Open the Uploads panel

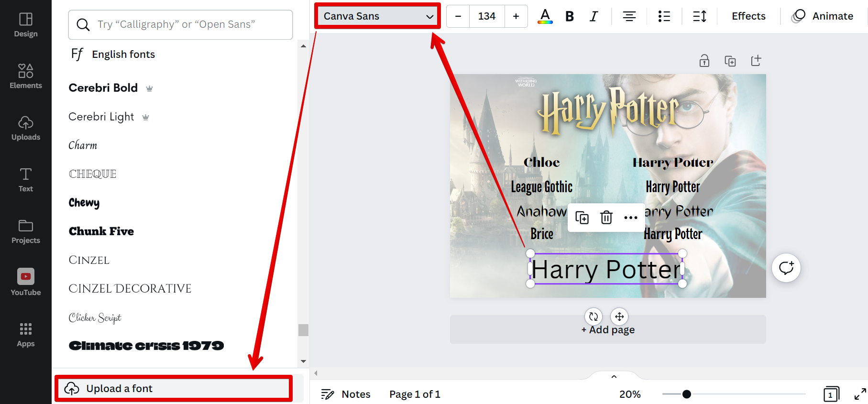pyautogui.click(x=26, y=128)
